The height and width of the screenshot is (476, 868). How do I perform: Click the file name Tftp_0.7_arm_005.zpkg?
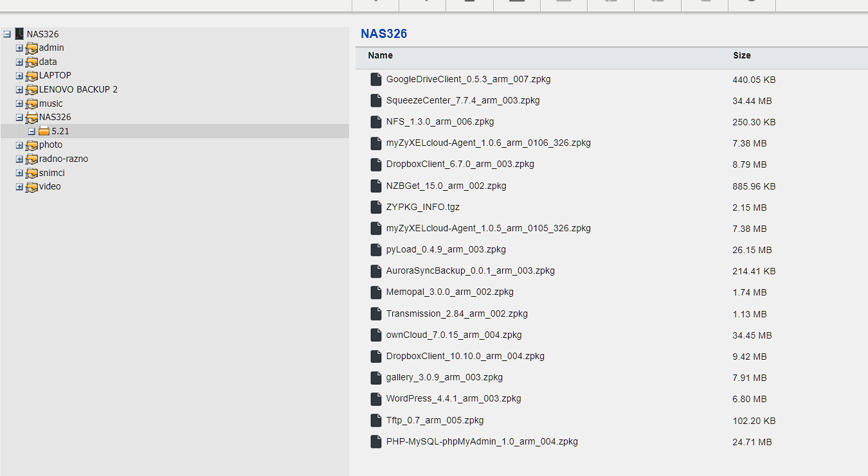click(x=435, y=420)
